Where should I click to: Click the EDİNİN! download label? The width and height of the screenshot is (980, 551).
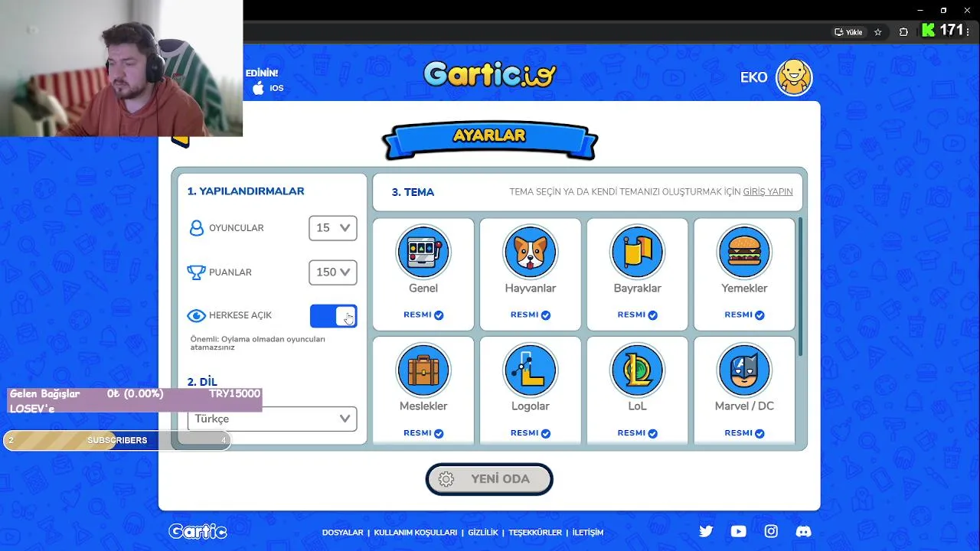click(262, 73)
